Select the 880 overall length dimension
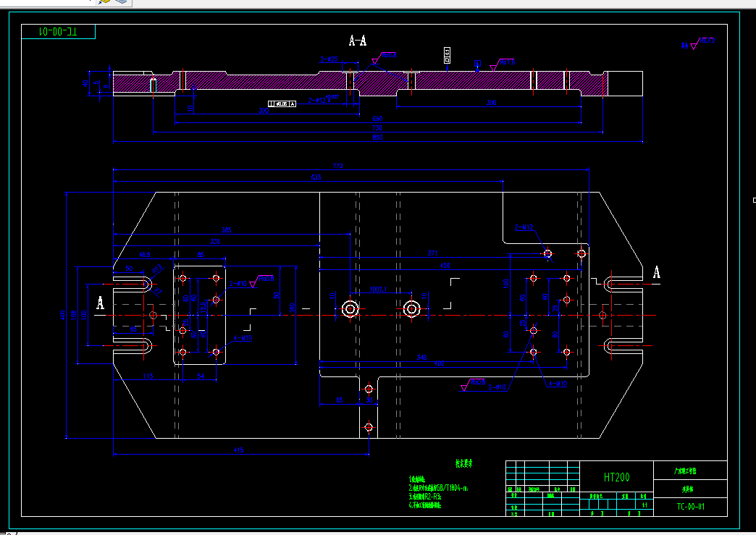 click(377, 138)
